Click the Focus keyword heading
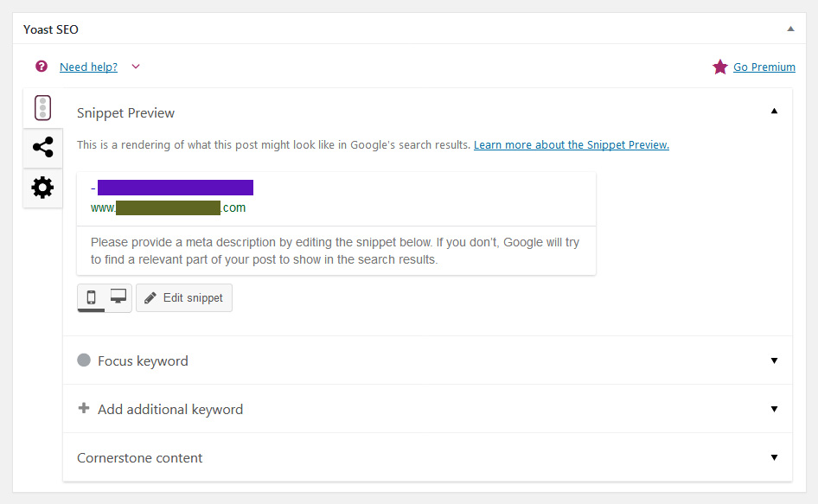Viewport: 818px width, 504px height. coord(143,361)
